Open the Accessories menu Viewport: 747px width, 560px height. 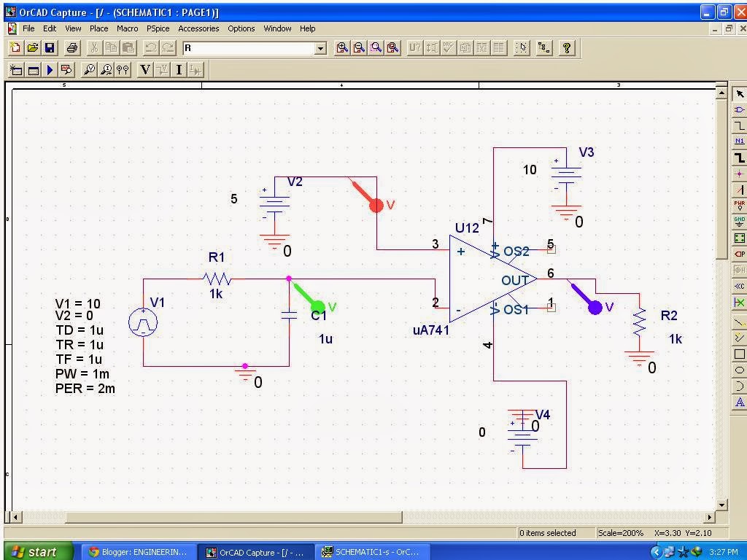[x=198, y=28]
